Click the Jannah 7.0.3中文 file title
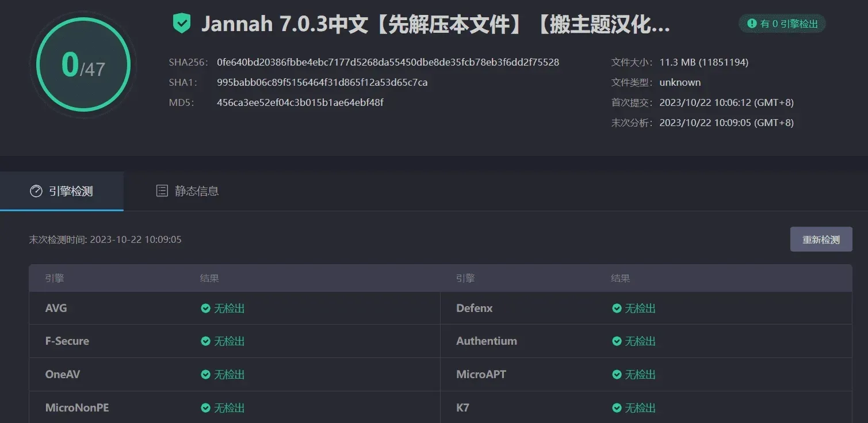The image size is (868, 423). click(x=435, y=24)
